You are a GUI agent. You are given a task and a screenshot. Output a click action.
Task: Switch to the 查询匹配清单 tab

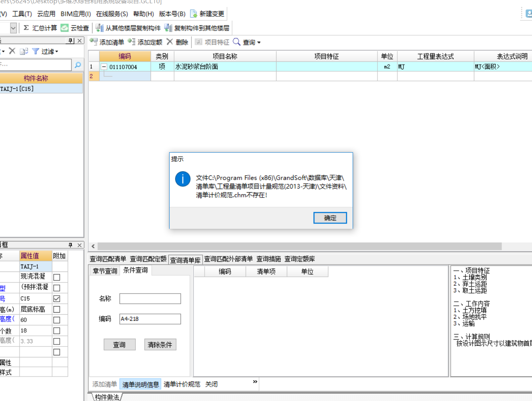108,259
